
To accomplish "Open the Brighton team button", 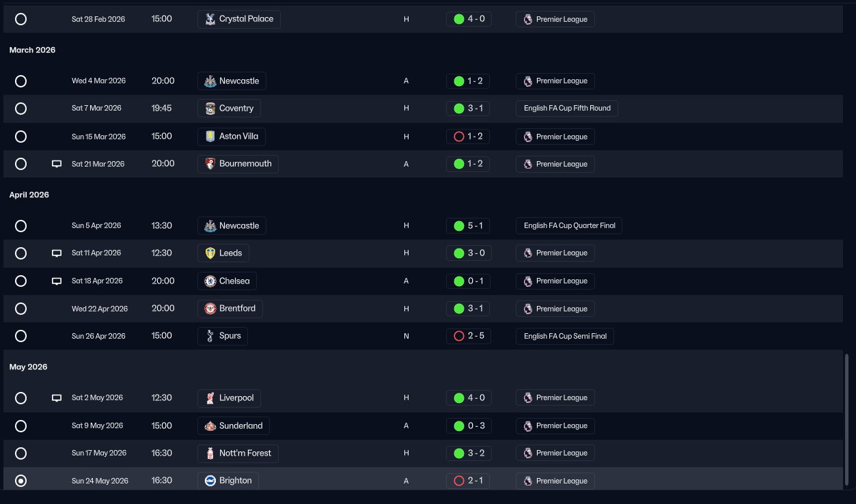I will pyautogui.click(x=229, y=481).
